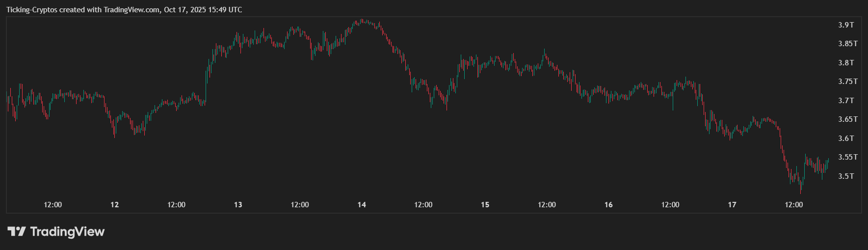Viewport: 868px width, 250px height.
Task: Click date label 14 on time axis
Action: (362, 205)
